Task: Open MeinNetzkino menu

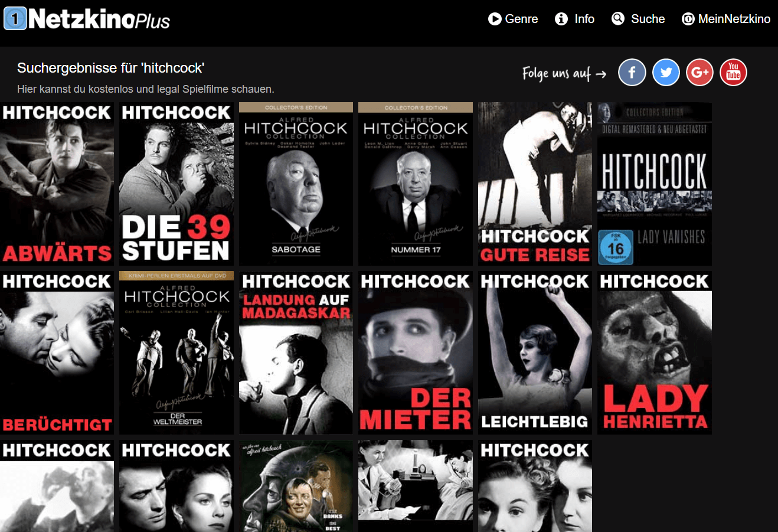Action: 726,19
